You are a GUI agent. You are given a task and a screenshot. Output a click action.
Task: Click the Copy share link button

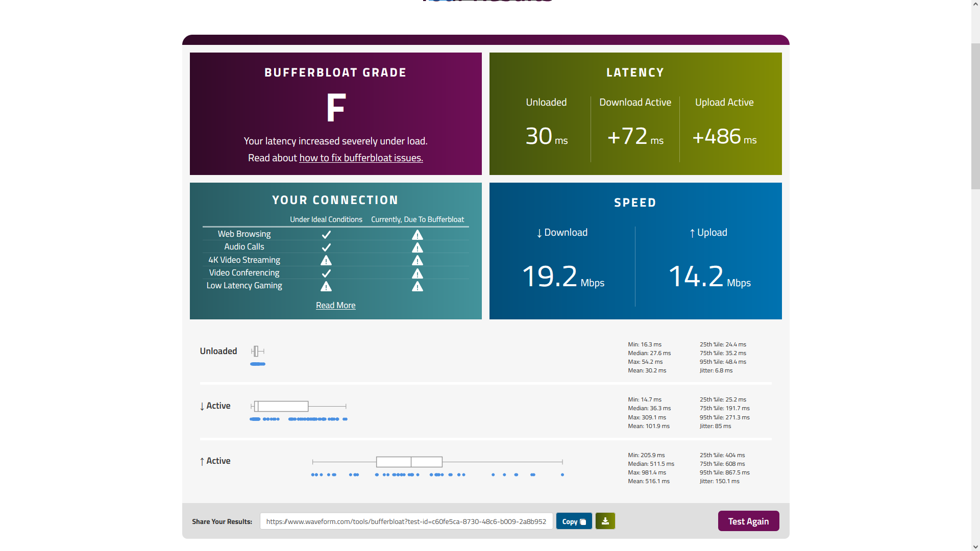coord(574,521)
